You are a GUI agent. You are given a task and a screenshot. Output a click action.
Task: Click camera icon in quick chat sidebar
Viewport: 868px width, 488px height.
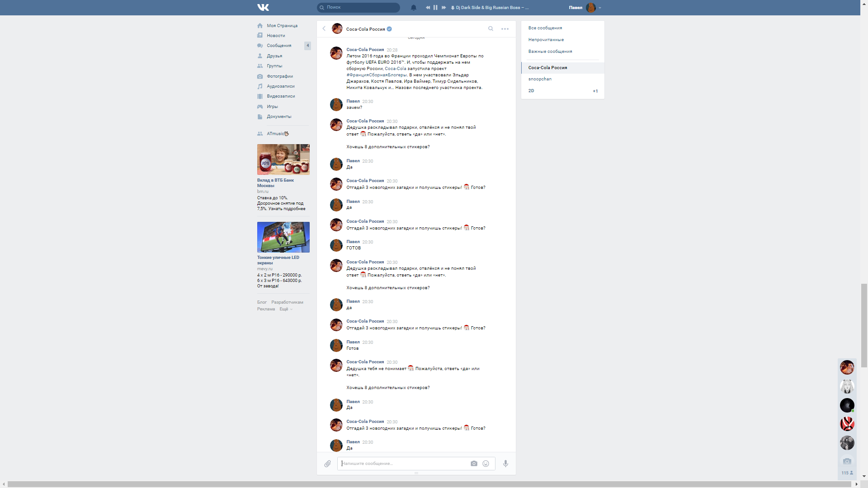click(847, 461)
